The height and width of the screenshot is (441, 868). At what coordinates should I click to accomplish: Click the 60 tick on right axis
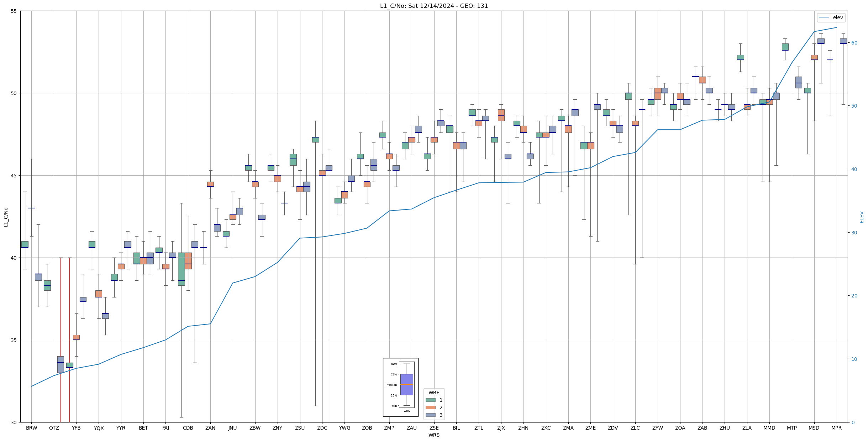[854, 43]
